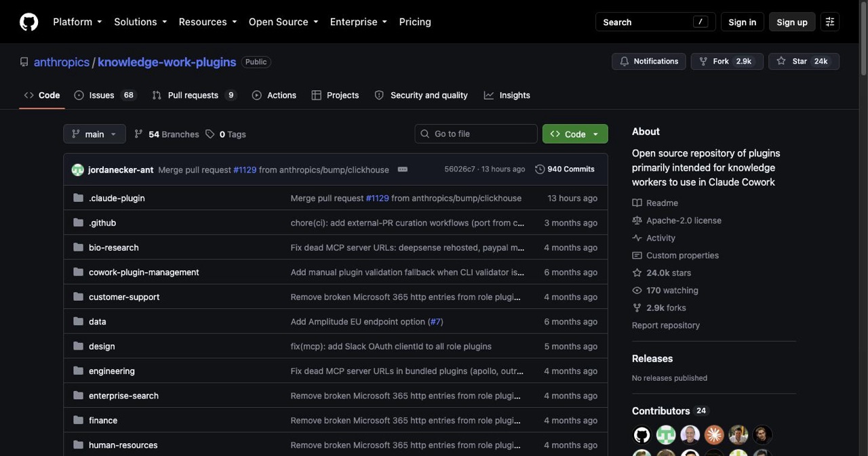Image resolution: width=868 pixels, height=456 pixels.
Task: Click the star icon in the Star button
Action: click(781, 61)
